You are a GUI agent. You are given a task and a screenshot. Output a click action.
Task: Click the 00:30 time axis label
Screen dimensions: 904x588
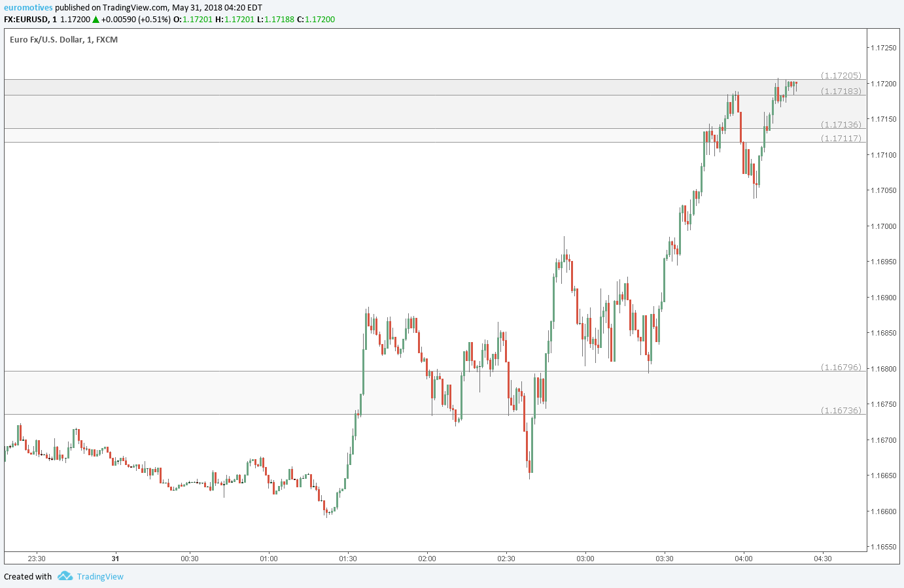[x=190, y=559]
